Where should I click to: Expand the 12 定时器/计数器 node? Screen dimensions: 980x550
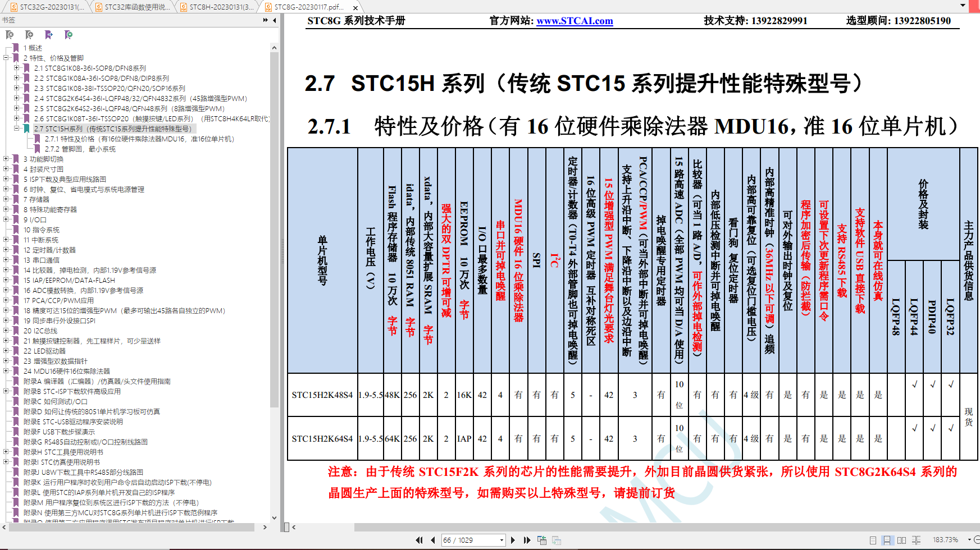6,250
